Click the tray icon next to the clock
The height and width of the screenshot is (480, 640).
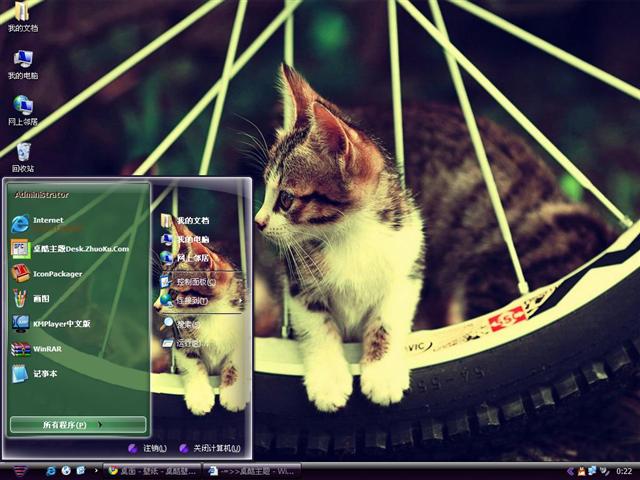(604, 471)
